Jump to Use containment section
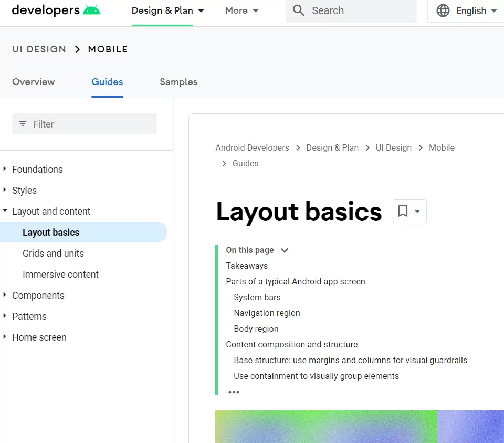The image size is (504, 443). tap(316, 376)
